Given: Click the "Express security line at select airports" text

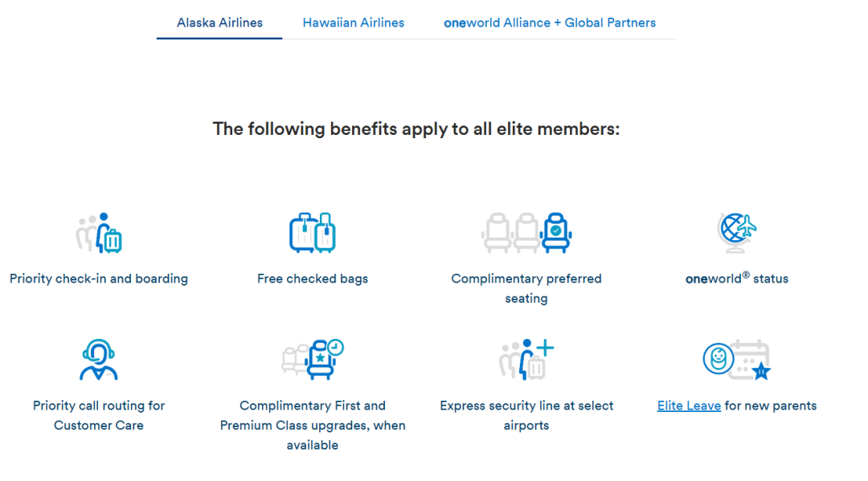Looking at the screenshot, I should 526,415.
